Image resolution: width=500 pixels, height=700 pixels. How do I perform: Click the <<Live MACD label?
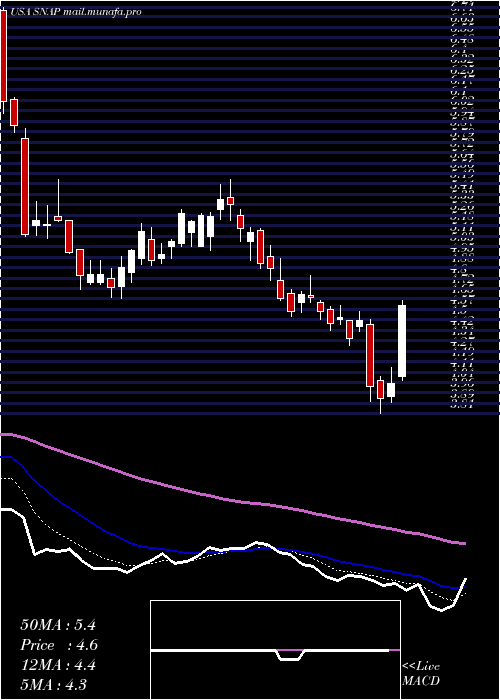click(x=421, y=674)
